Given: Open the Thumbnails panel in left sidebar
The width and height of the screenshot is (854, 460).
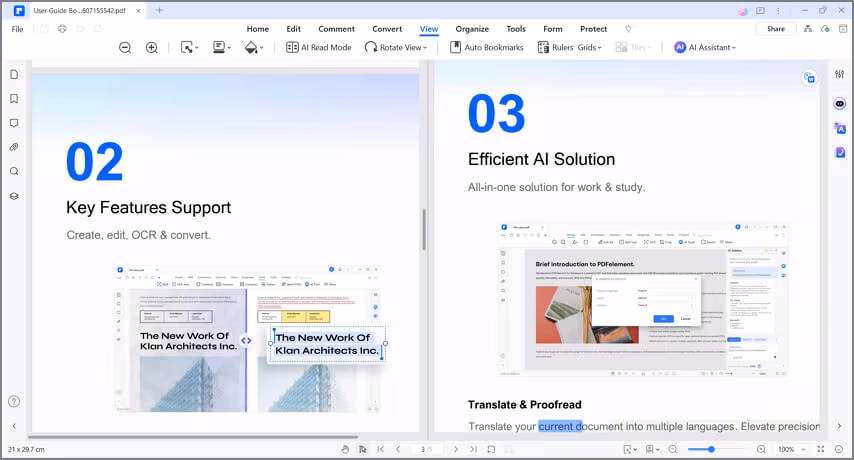Looking at the screenshot, I should coord(14,75).
